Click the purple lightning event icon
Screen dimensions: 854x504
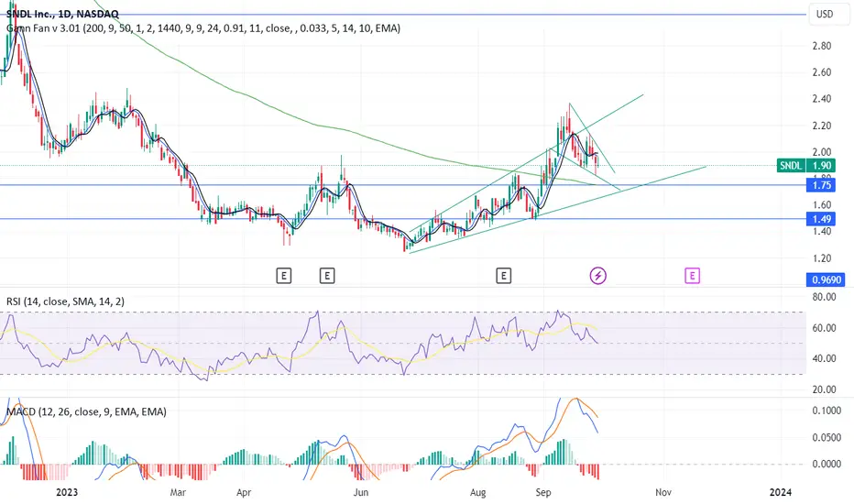[x=598, y=276]
